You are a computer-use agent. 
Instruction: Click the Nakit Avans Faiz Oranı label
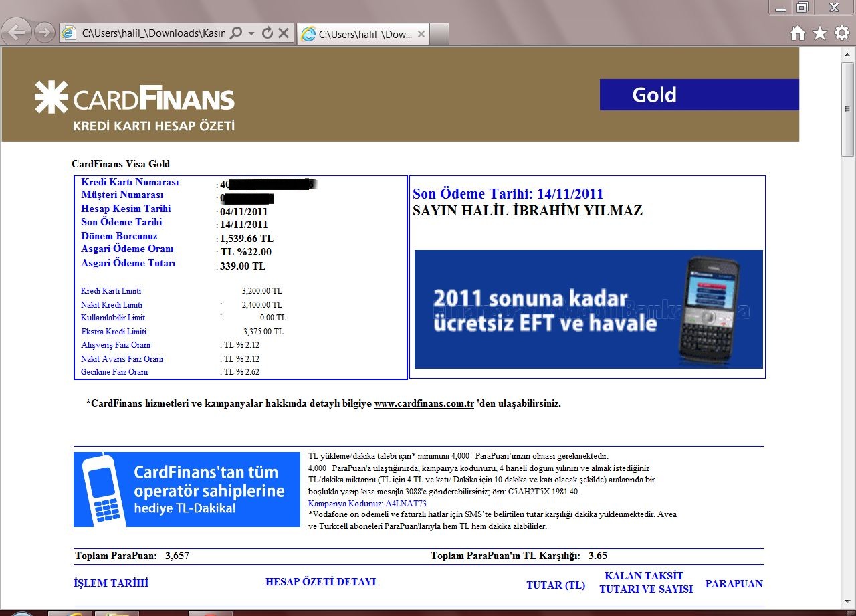(122, 359)
